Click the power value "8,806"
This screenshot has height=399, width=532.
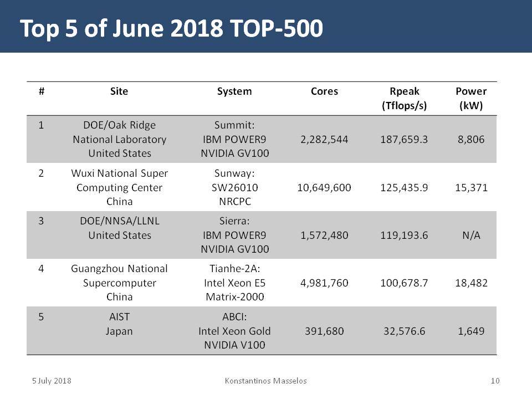coord(471,140)
